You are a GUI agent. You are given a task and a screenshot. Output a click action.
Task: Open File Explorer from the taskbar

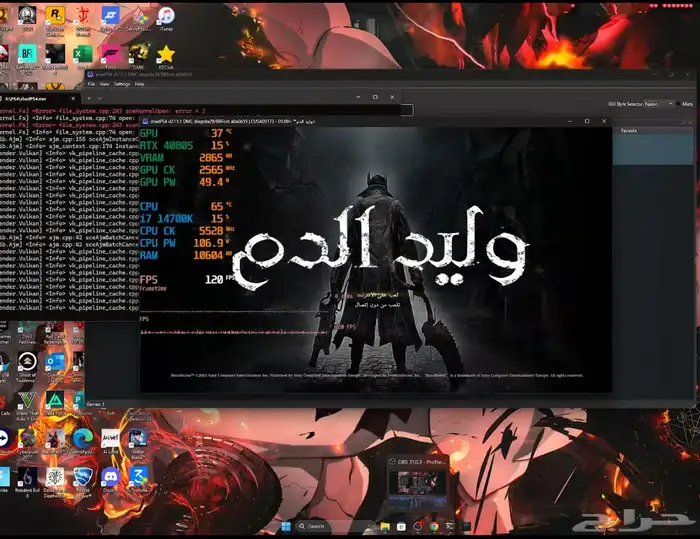coord(385,527)
